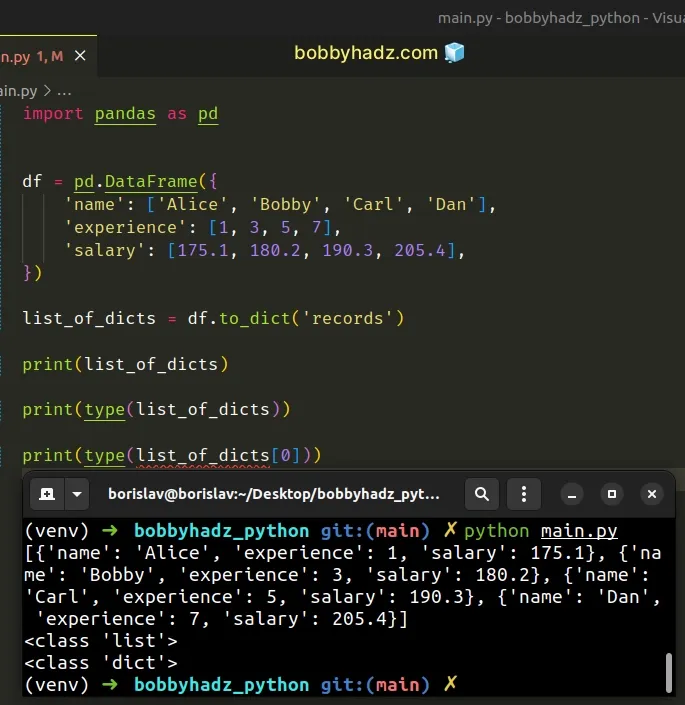This screenshot has height=705, width=685.
Task: Click value 180.2 in salary list
Action: (275, 250)
